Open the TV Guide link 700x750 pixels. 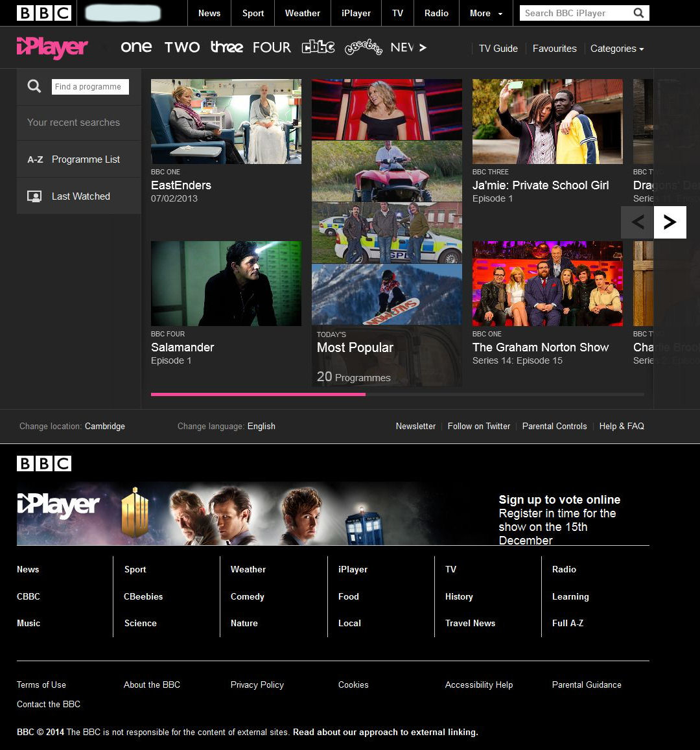pos(498,49)
